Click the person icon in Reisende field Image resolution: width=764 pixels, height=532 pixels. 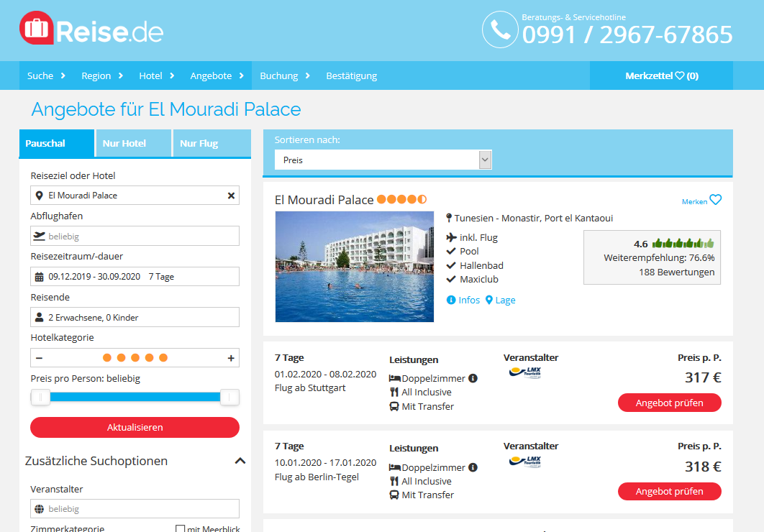tap(40, 317)
